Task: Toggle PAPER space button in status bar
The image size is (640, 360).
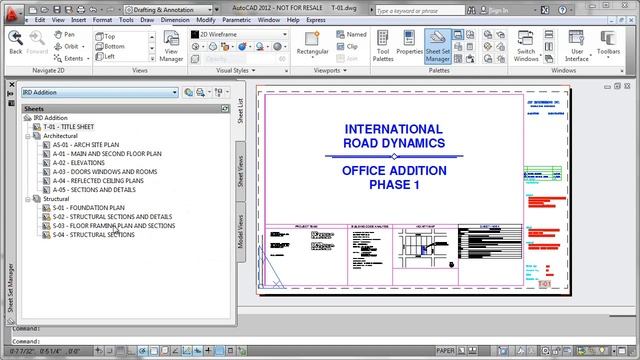Action: 445,351
